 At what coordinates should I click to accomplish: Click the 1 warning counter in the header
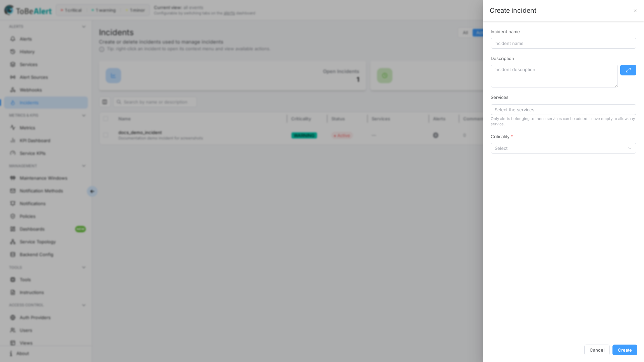(x=103, y=10)
